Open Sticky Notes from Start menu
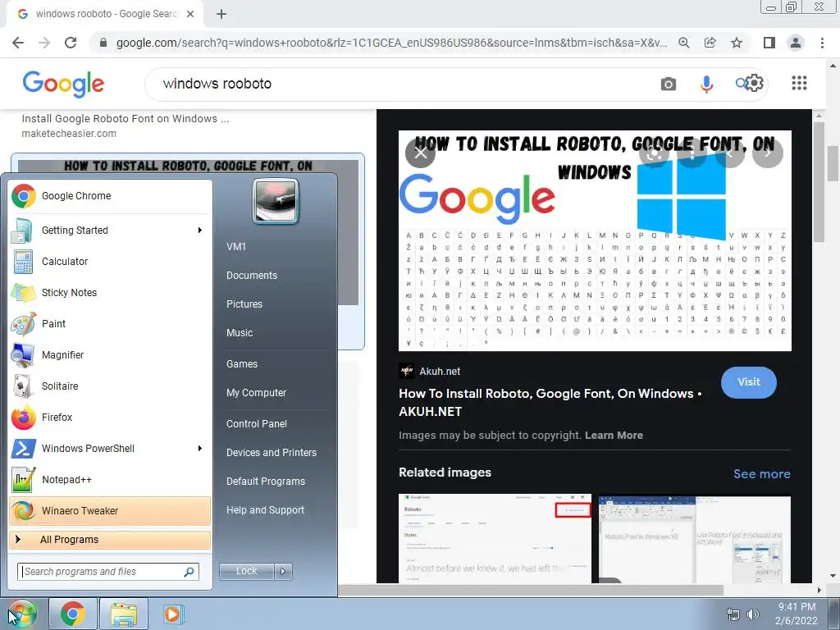 (x=111, y=293)
